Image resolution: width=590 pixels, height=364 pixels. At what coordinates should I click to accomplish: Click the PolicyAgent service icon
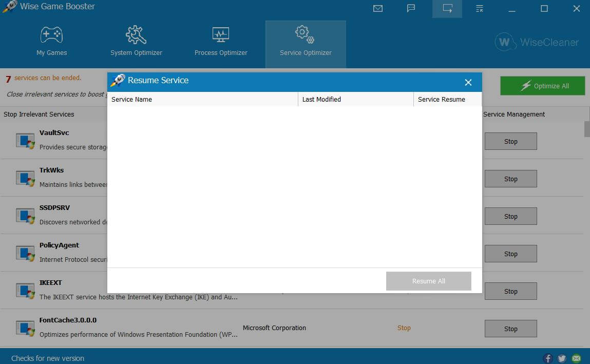tap(25, 253)
